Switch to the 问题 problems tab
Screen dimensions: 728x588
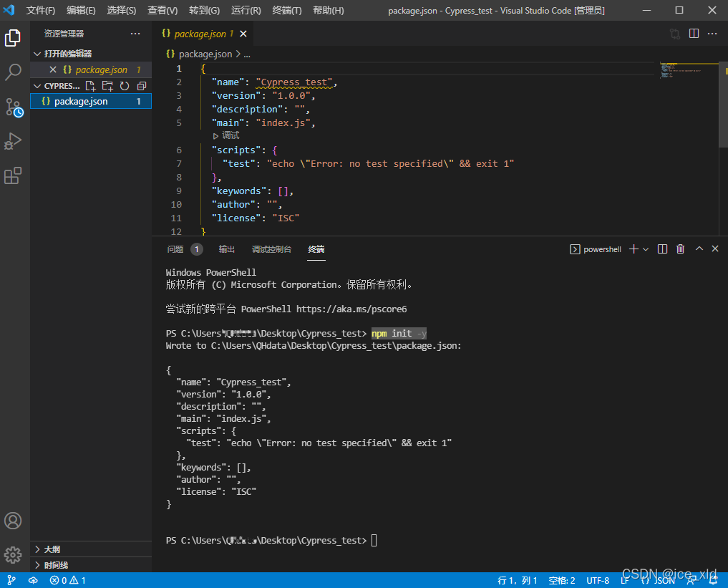point(175,249)
